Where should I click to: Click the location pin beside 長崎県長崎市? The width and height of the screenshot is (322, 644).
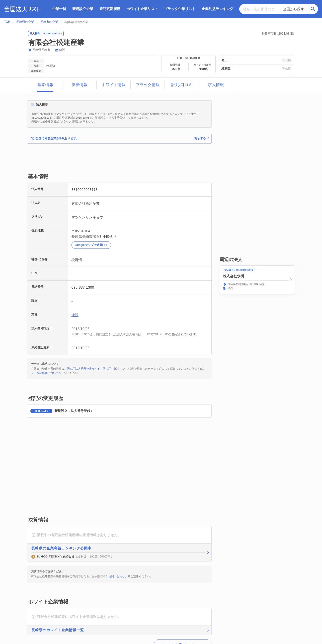click(30, 50)
